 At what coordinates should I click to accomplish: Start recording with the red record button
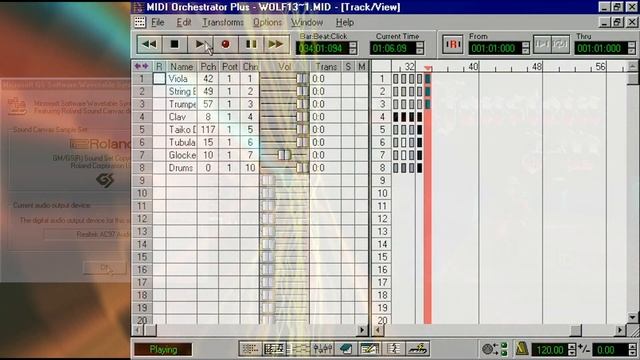[225, 44]
